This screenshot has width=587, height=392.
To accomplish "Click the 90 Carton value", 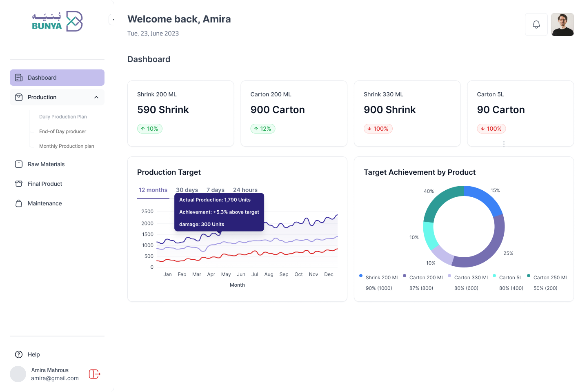I will tap(501, 110).
